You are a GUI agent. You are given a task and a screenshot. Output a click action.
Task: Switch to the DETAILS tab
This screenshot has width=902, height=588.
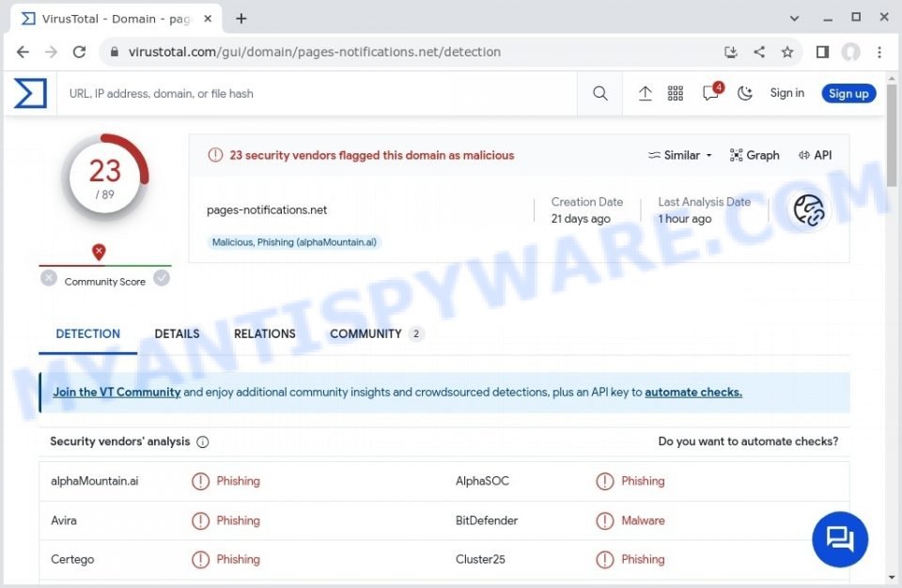click(177, 333)
